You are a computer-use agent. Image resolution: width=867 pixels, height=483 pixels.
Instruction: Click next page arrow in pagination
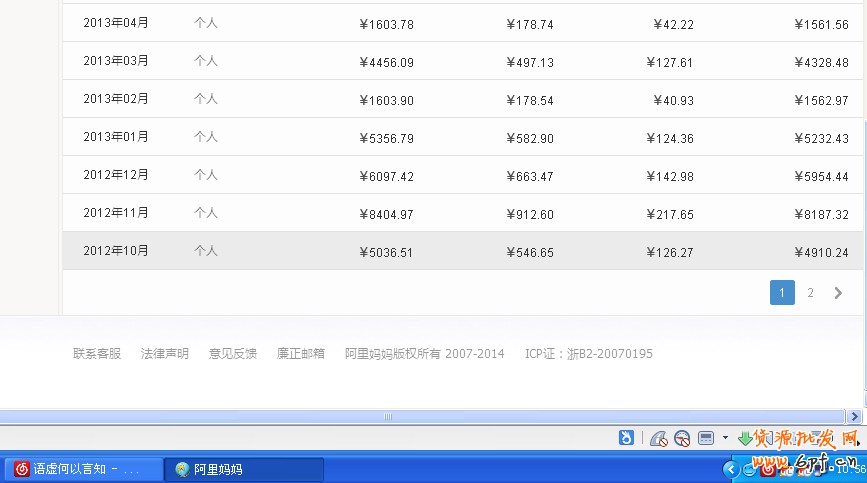tap(838, 293)
